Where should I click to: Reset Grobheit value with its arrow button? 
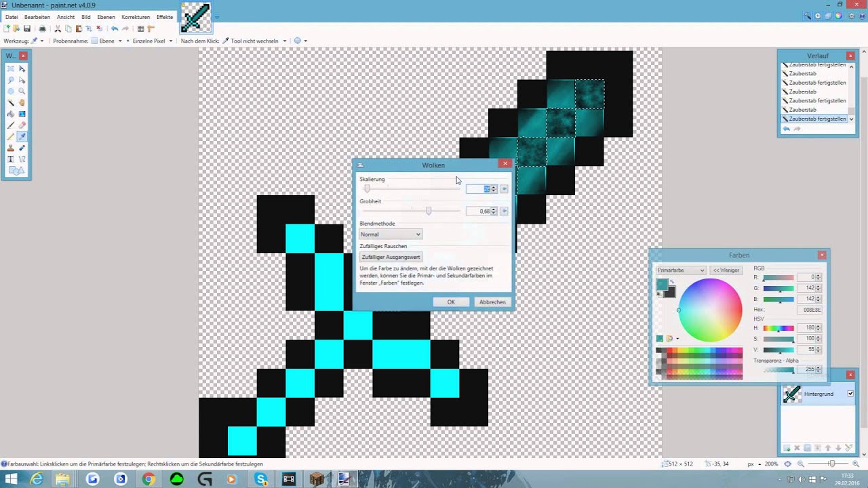click(504, 211)
